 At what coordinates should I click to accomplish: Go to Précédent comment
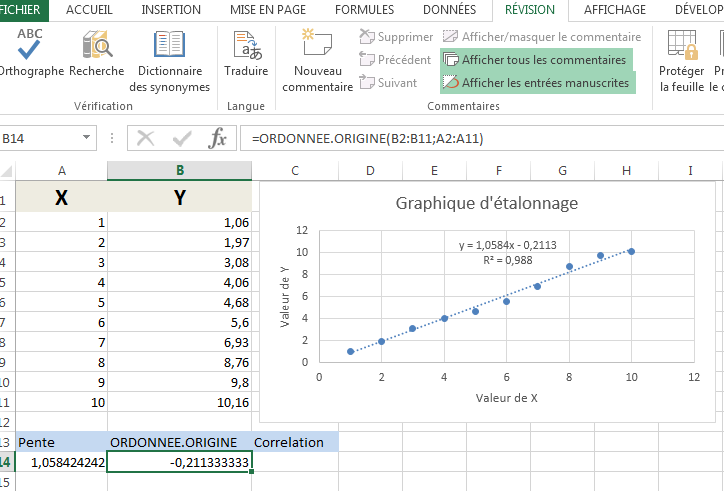pyautogui.click(x=395, y=60)
